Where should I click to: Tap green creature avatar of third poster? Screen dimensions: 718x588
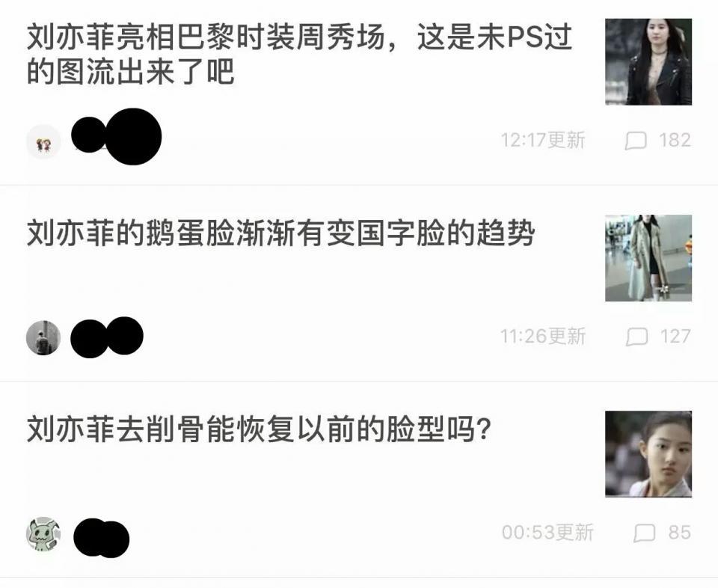click(x=43, y=534)
